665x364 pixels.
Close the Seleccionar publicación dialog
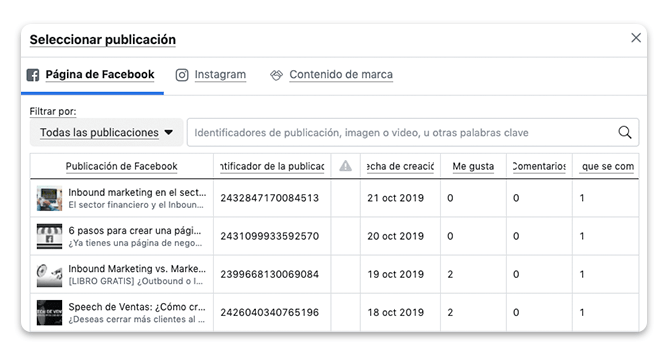pyautogui.click(x=635, y=38)
